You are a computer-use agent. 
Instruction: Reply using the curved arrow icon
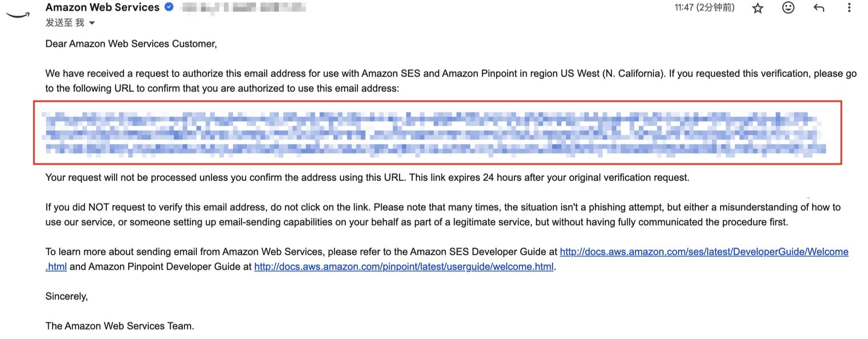tap(819, 7)
